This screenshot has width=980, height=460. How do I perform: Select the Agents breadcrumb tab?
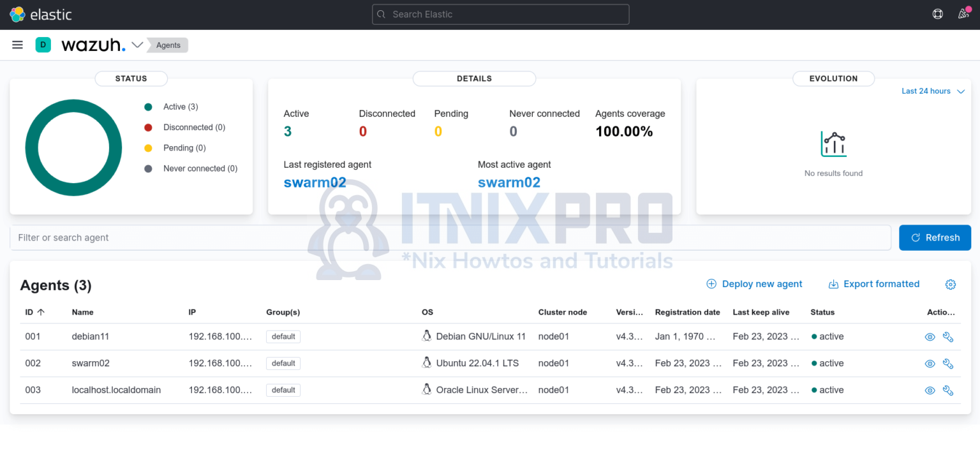pos(167,45)
